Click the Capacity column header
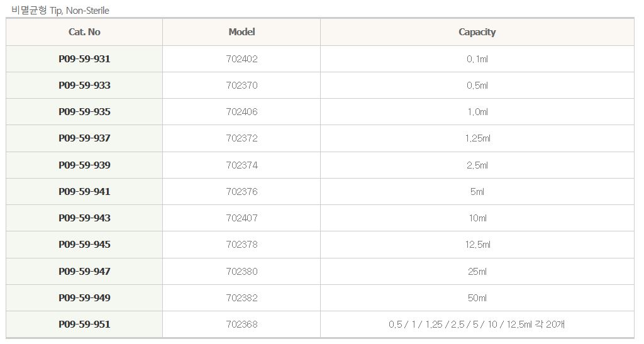Screen dimensions: 644x344 click(477, 32)
